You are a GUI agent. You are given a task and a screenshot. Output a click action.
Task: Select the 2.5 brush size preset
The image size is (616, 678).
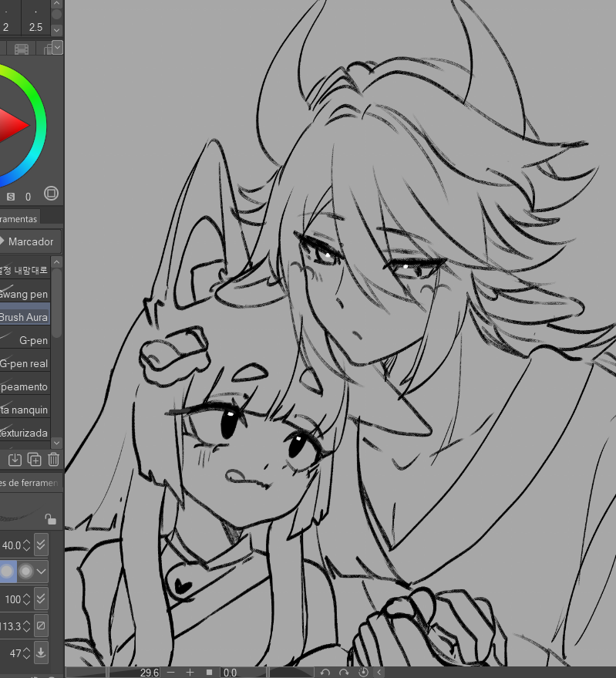coord(35,19)
